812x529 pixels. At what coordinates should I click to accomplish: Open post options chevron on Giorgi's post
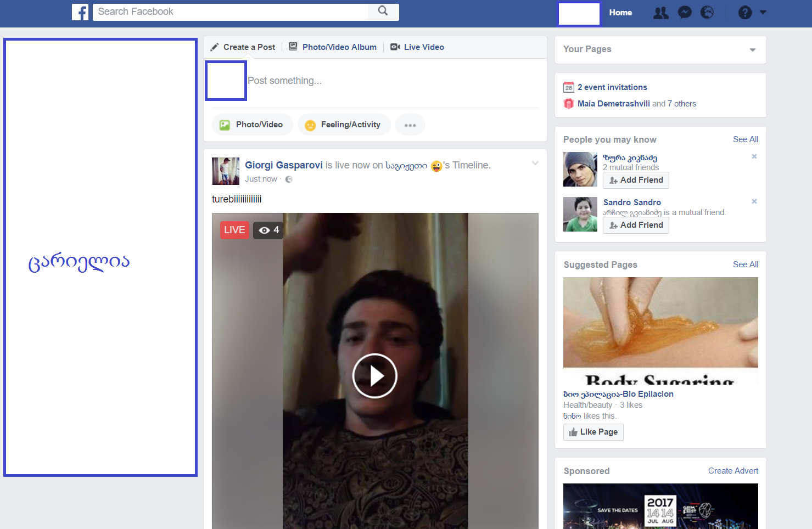click(x=535, y=164)
